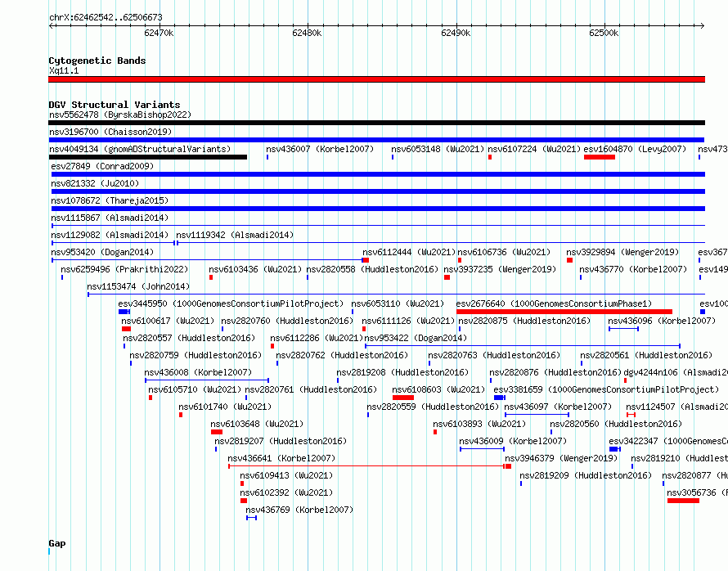
Task: Click nsv2820760 (Huddleston2016) label
Action: pyautogui.click(x=287, y=321)
